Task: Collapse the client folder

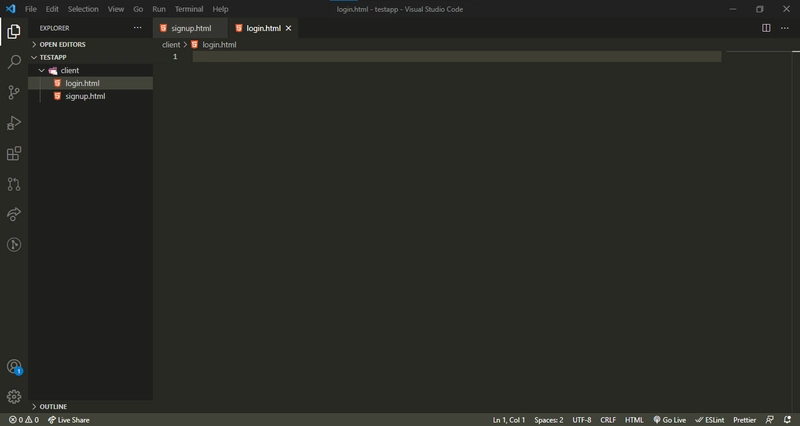Action: [90, 70]
